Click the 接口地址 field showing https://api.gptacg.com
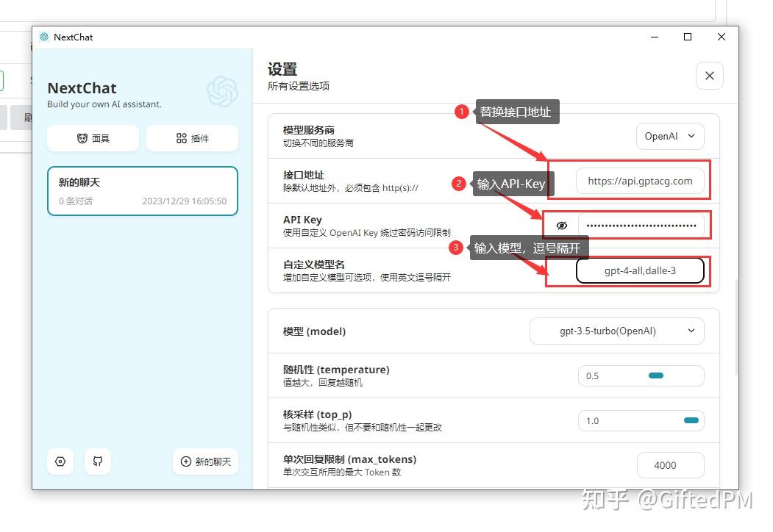The width and height of the screenshot is (773, 532). [x=639, y=181]
